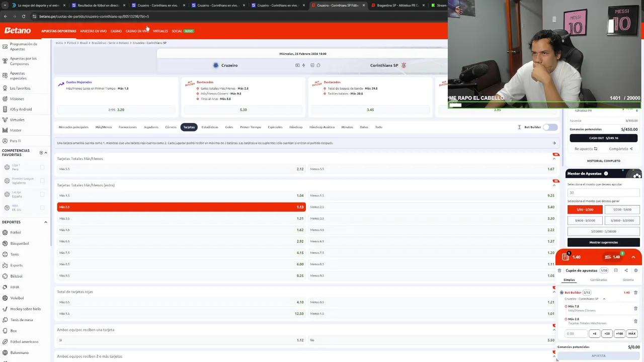644x362 pixels.
Task: Select MMA sport icon
Action: click(x=5, y=288)
